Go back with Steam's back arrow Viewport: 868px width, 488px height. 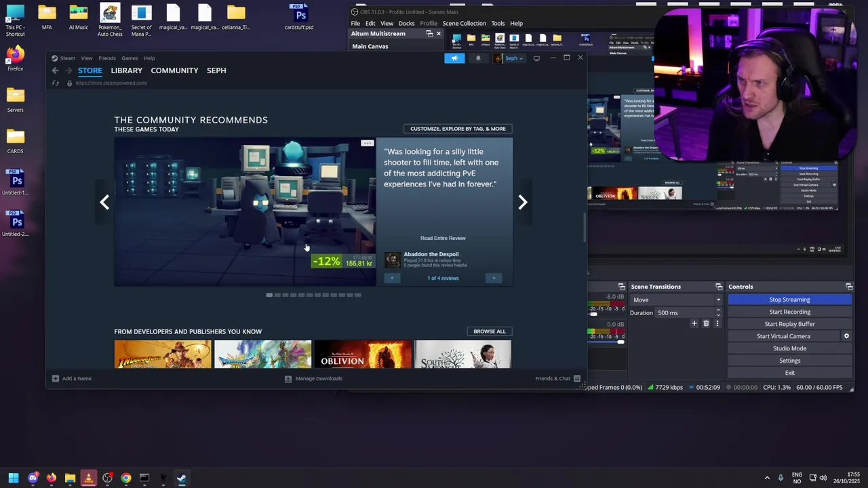click(x=56, y=70)
